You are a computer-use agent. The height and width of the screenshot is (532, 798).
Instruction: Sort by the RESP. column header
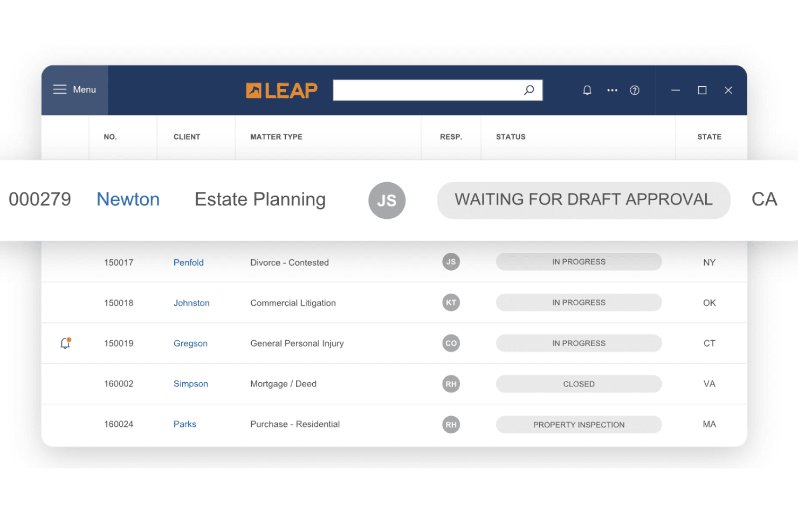(451, 137)
